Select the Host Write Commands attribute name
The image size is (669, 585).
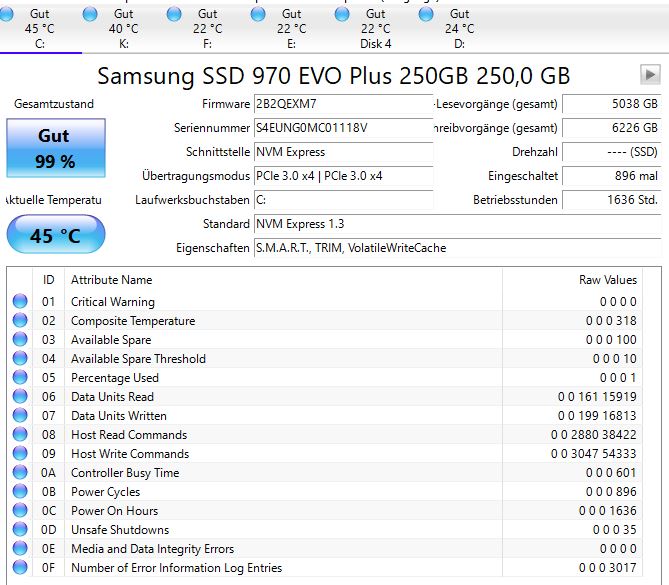pos(130,454)
